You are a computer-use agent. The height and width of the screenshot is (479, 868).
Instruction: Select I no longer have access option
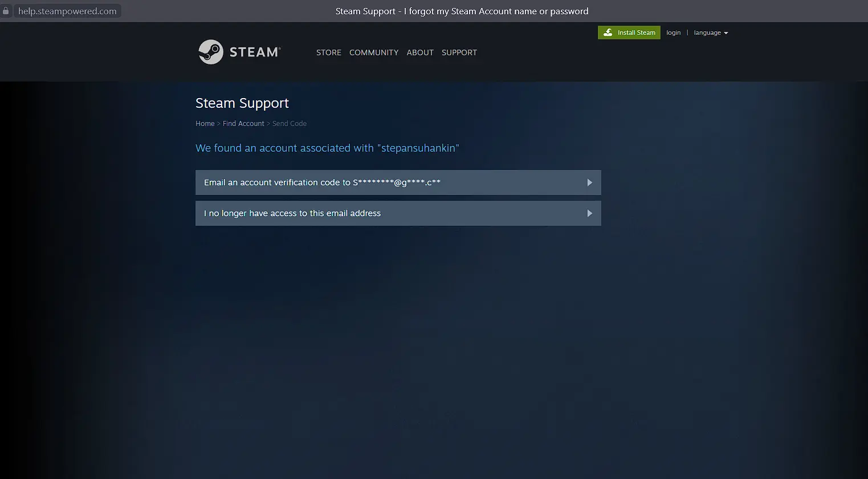(x=398, y=213)
